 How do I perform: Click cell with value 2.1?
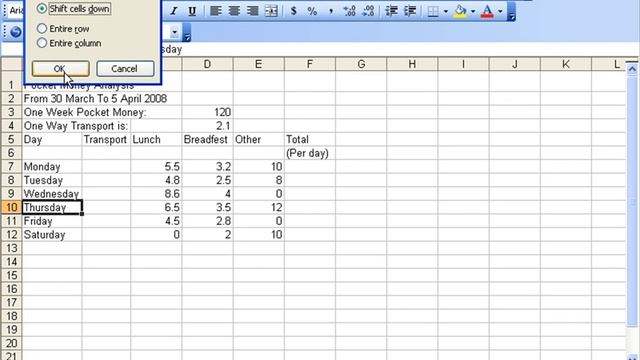click(207, 126)
